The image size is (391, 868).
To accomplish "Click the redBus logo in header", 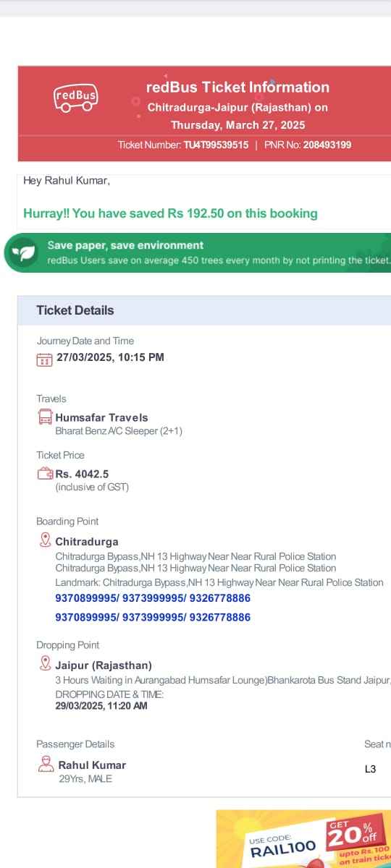I will pyautogui.click(x=75, y=98).
